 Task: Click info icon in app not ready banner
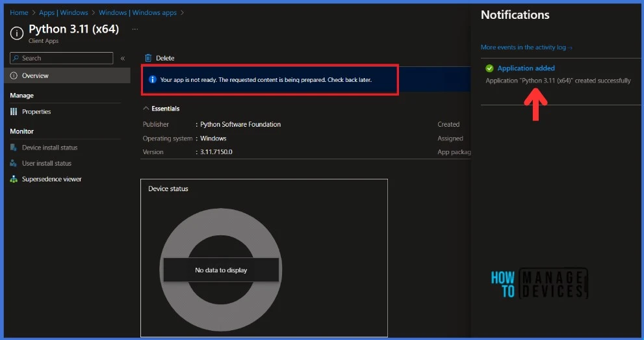[152, 80]
